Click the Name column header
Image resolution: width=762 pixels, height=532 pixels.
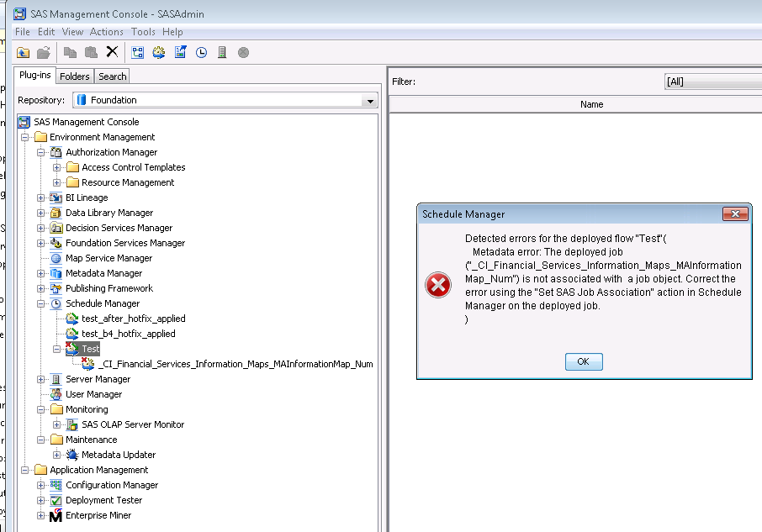(x=591, y=104)
